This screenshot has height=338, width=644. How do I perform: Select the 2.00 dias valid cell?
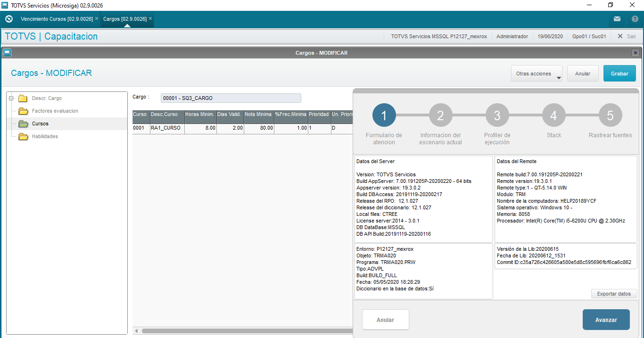[x=230, y=128]
